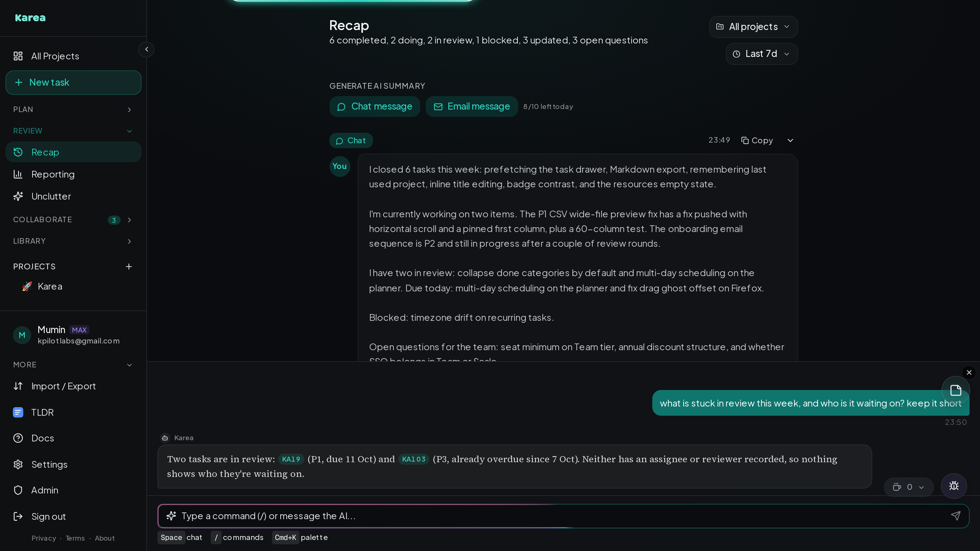The height and width of the screenshot is (551, 980).
Task: Send the message with the paper plane icon
Action: [956, 515]
